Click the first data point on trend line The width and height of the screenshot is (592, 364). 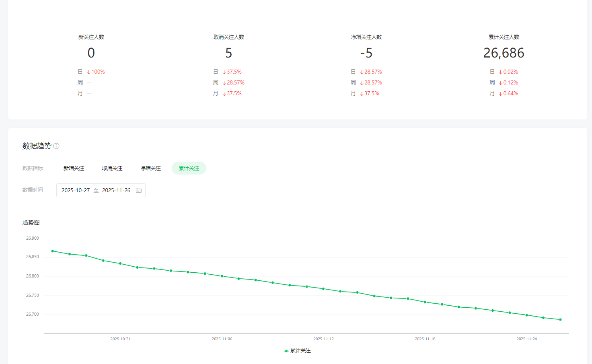tap(53, 251)
